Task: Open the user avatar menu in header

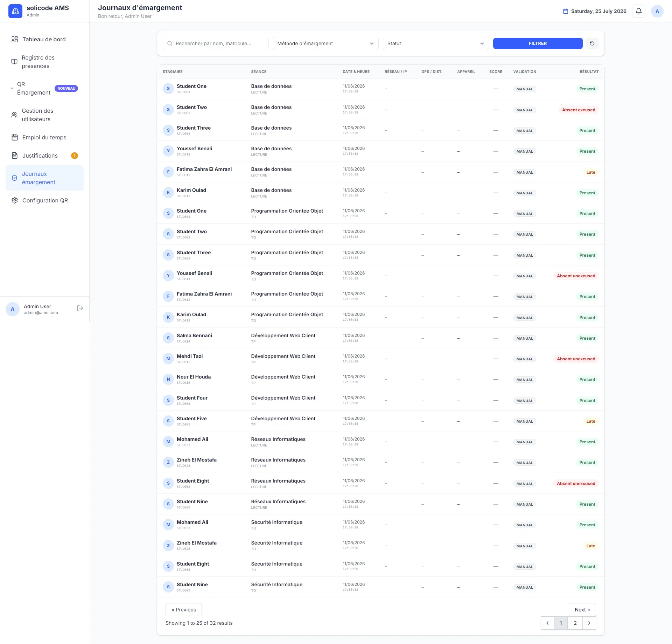Action: 657,11
